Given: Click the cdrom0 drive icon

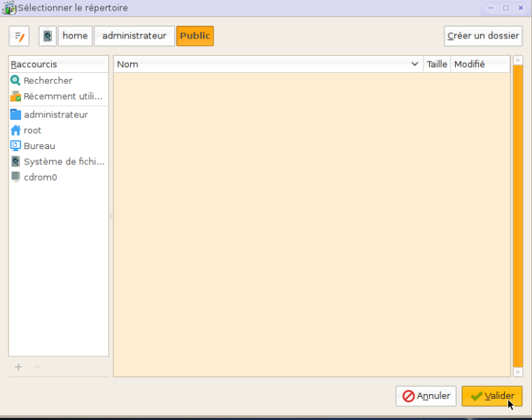Looking at the screenshot, I should coord(15,177).
